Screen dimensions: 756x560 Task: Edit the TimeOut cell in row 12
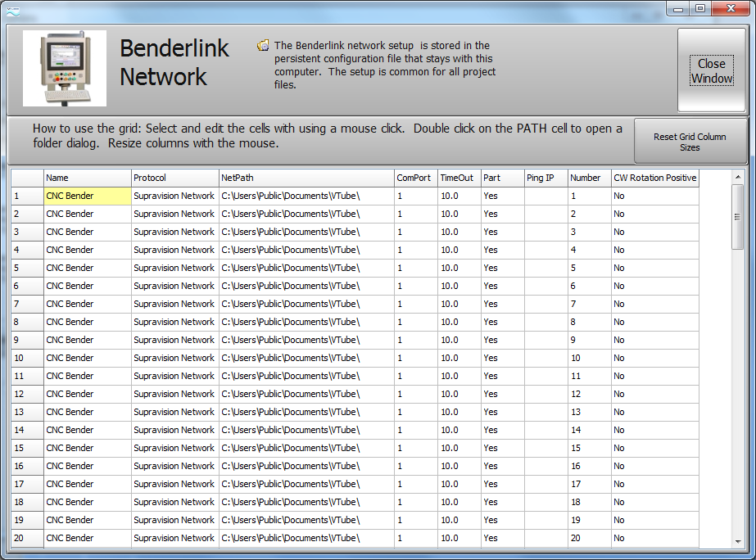point(459,394)
